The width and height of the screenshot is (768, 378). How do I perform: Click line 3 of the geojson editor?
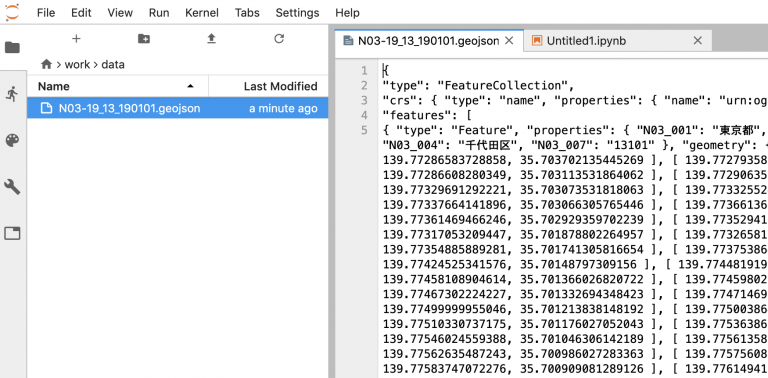574,100
